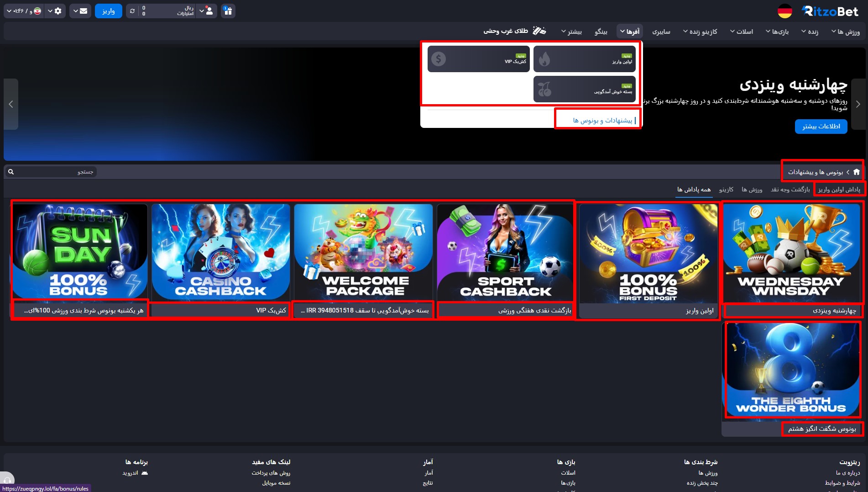Click the اطلاعات بیشتر banner button
Viewport: 868px width, 492px height.
pyautogui.click(x=821, y=127)
